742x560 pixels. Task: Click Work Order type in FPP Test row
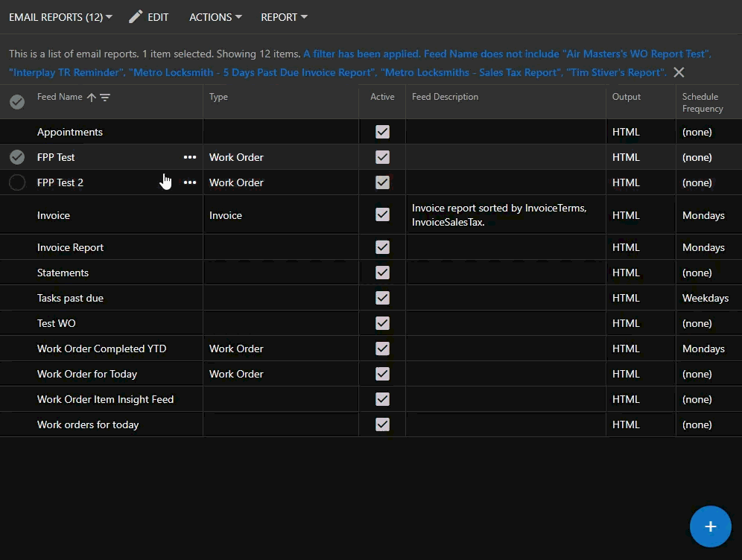(x=236, y=157)
